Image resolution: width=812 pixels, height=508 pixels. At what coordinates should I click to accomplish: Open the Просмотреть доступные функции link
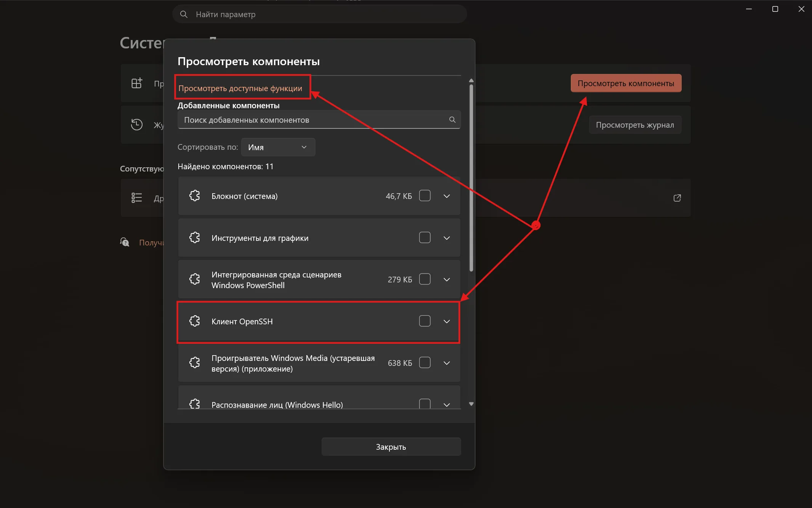pyautogui.click(x=240, y=88)
